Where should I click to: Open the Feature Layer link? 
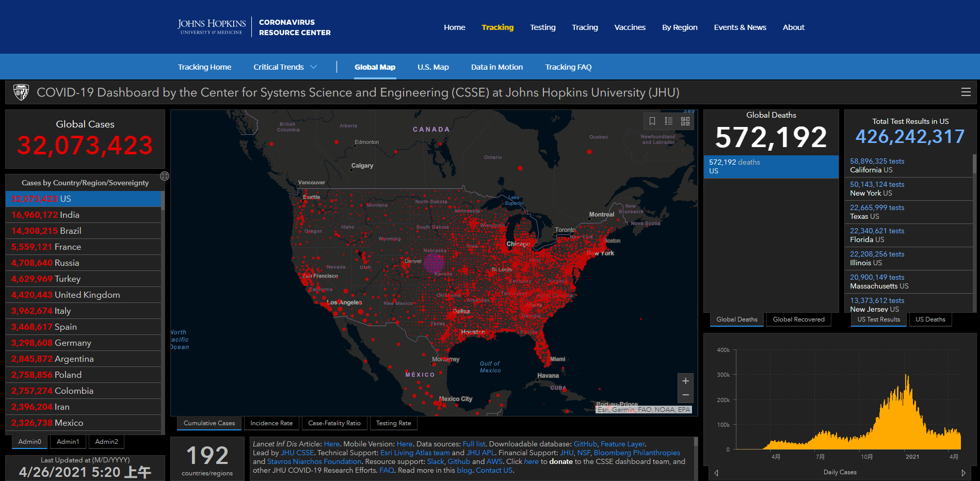623,444
